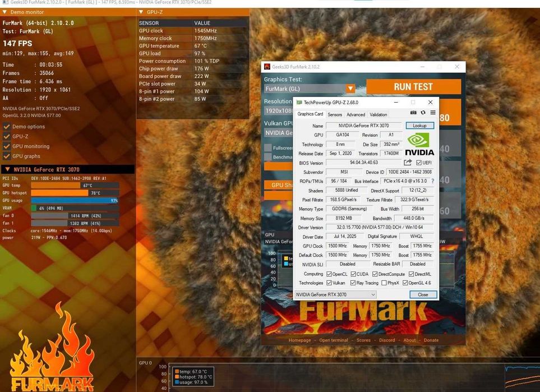
Task: Click the Name field NVIDIA GeForce RTX 3070
Action: click(364, 126)
